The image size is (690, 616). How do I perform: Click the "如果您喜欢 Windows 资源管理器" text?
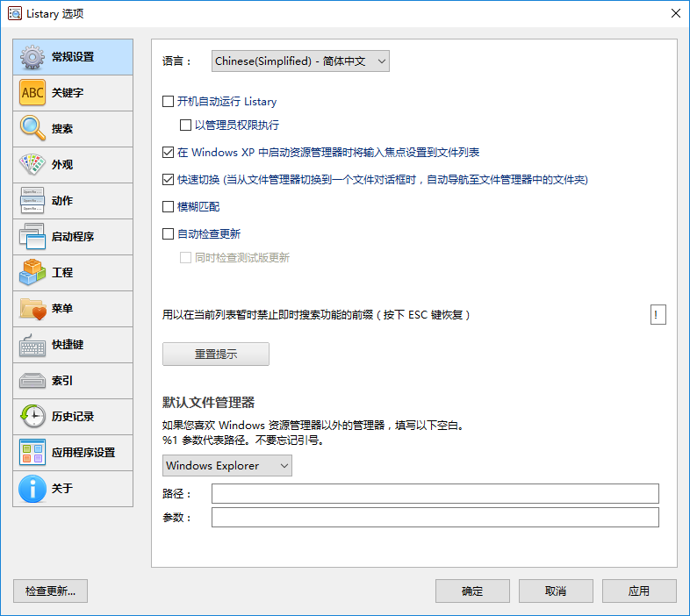[313, 426]
